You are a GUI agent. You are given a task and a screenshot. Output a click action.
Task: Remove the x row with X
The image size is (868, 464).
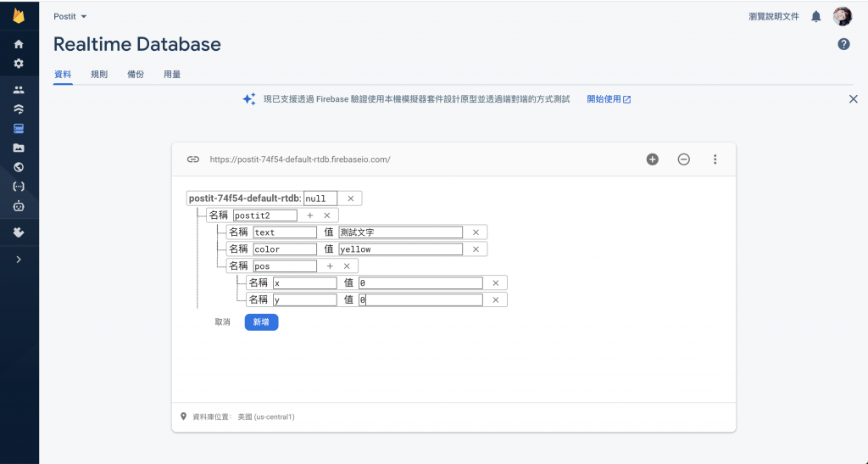tap(495, 283)
